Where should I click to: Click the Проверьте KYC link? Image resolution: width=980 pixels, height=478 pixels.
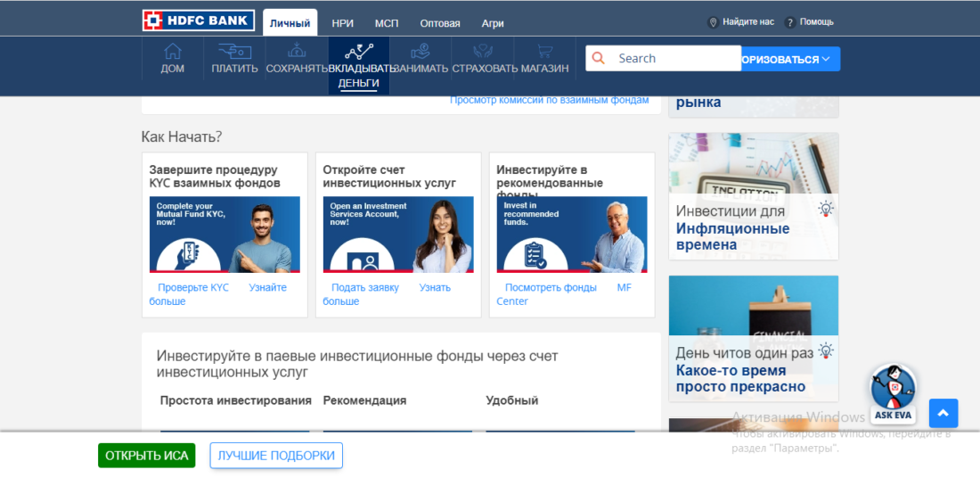coord(193,288)
